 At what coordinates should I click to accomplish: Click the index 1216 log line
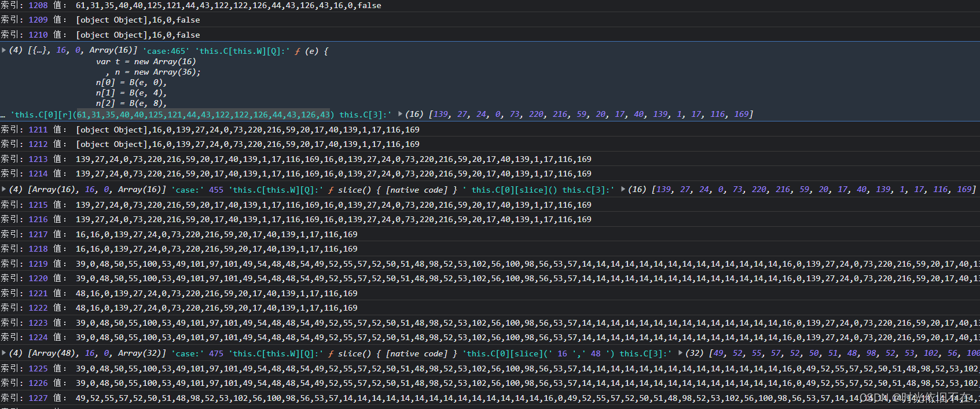coord(490,219)
